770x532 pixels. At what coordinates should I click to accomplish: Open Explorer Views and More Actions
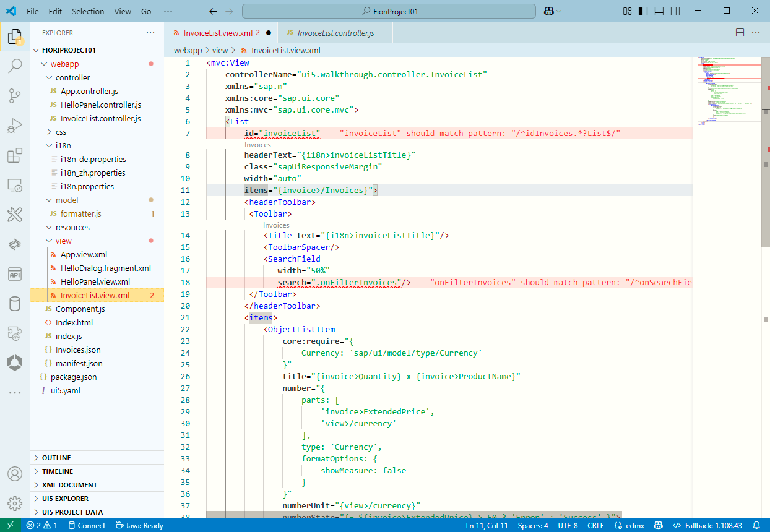(x=150, y=33)
